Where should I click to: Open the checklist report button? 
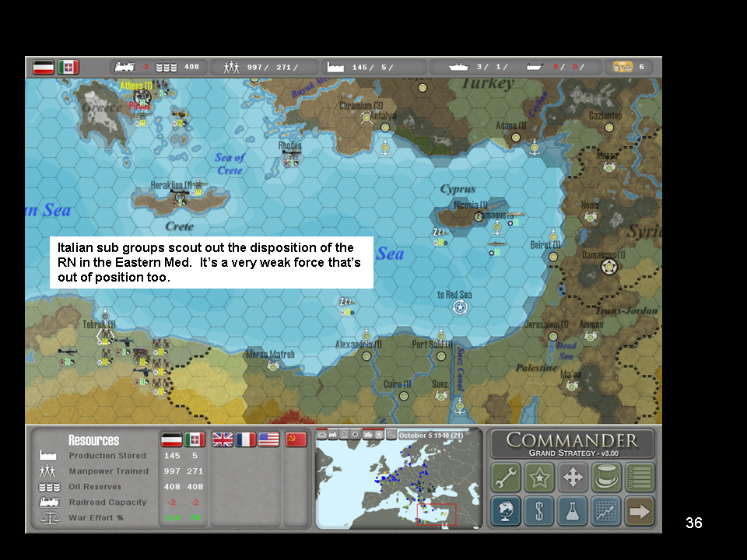pos(640,478)
